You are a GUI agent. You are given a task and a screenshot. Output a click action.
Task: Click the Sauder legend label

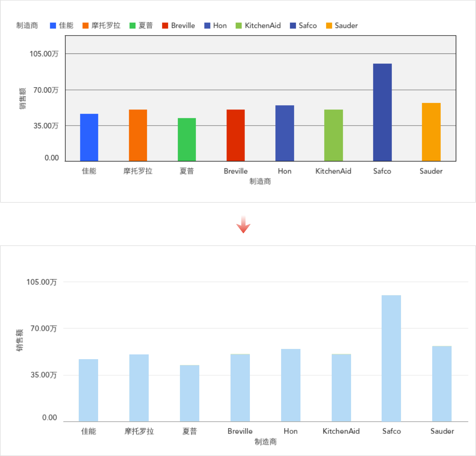coord(346,25)
